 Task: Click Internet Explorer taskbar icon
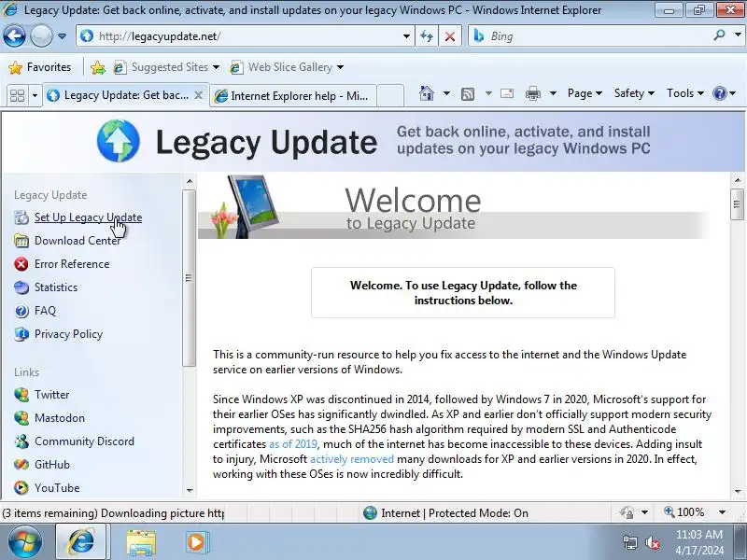coord(82,542)
